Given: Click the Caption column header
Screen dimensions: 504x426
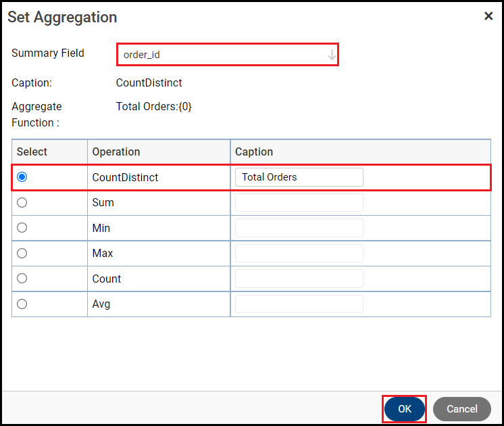Looking at the screenshot, I should [254, 152].
